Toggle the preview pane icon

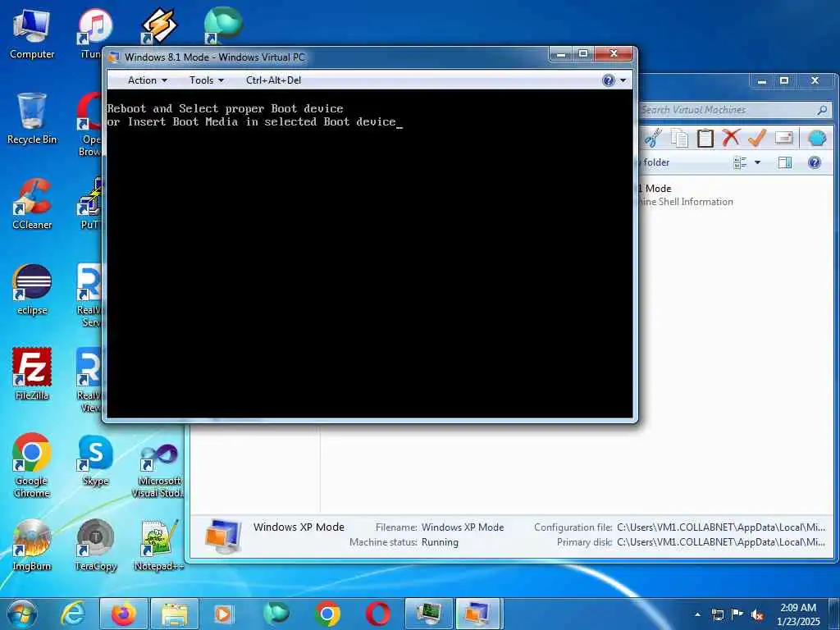(785, 162)
